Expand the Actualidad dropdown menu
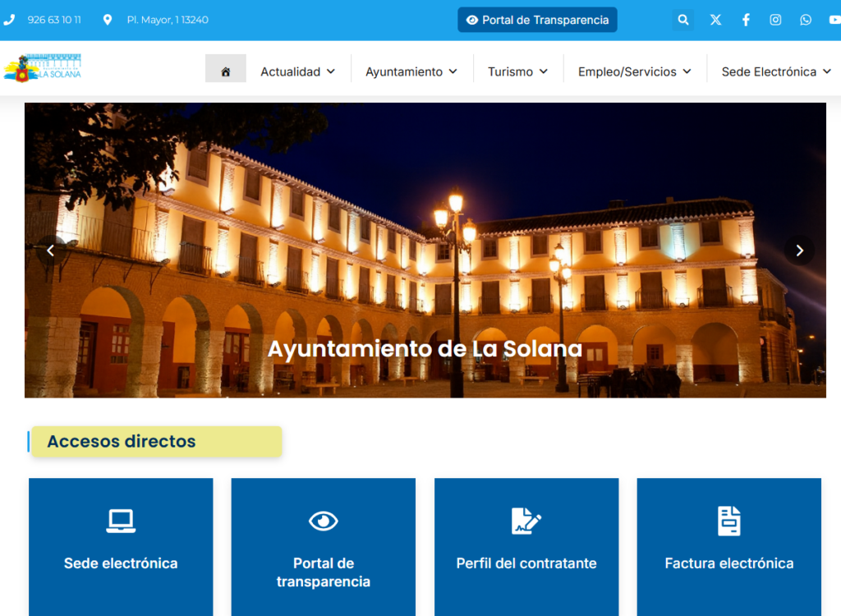This screenshot has height=616, width=841. pos(297,71)
